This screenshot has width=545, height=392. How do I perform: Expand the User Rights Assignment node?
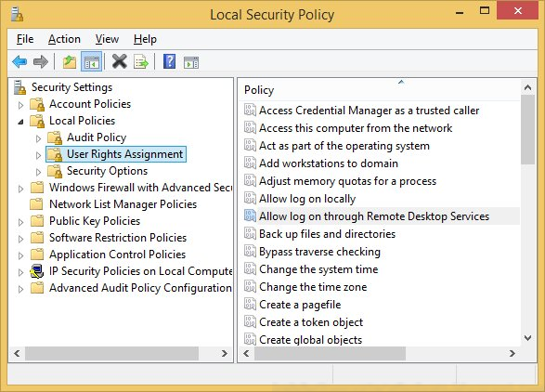point(38,155)
